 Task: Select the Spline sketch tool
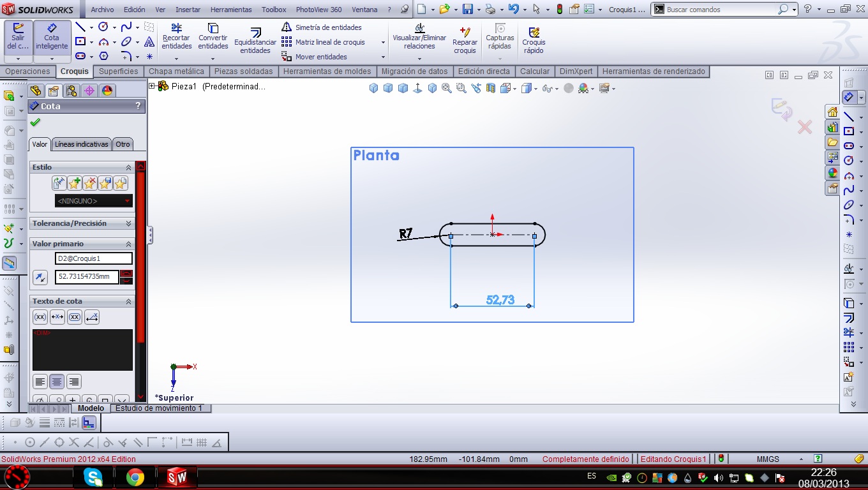pos(126,27)
